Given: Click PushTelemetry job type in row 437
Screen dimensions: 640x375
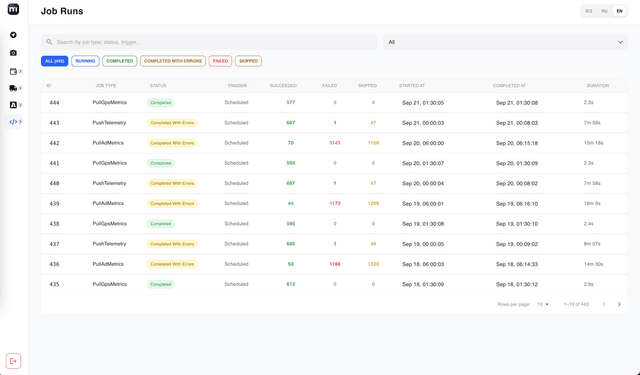Looking at the screenshot, I should (109, 244).
